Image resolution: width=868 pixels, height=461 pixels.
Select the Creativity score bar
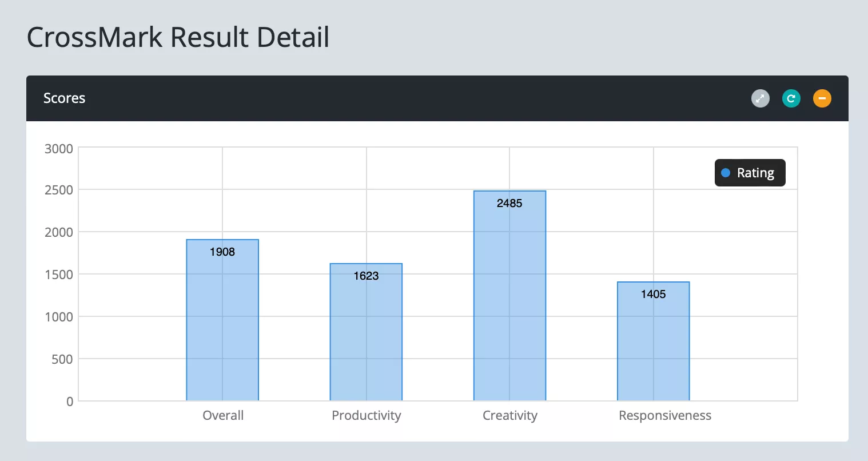[x=509, y=303]
